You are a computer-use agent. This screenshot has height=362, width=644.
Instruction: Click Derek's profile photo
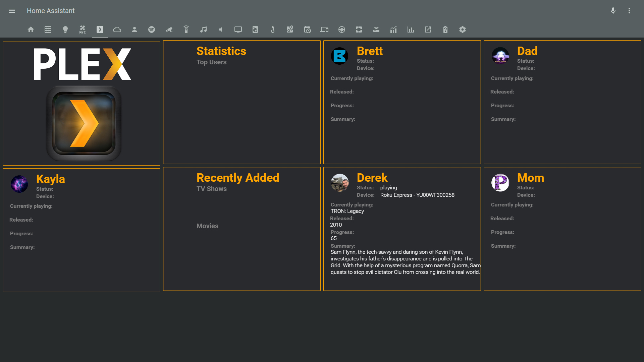click(x=340, y=183)
